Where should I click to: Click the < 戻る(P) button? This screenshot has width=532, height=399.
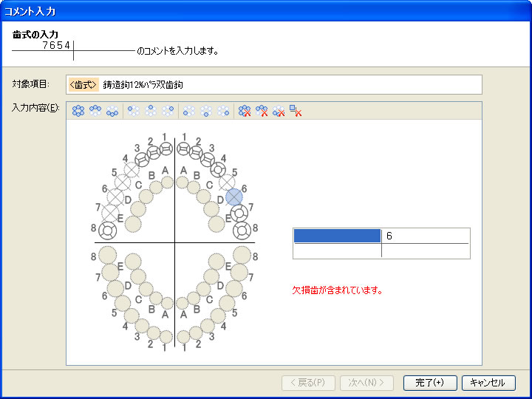point(307,383)
